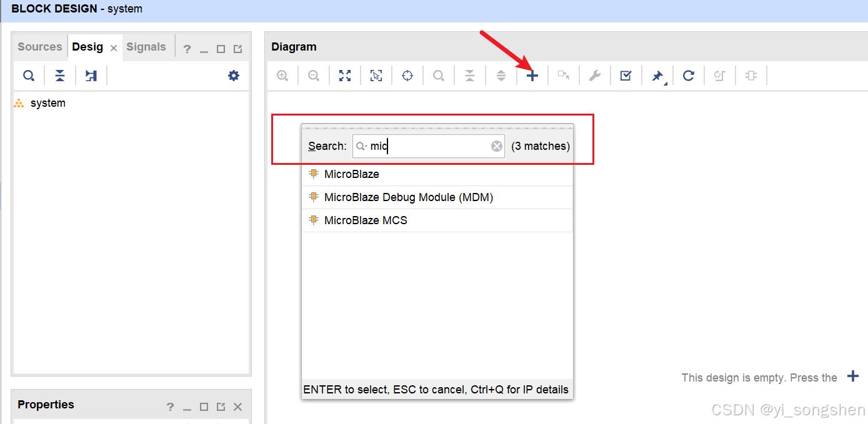Click the help question mark in Properties panel

pos(170,407)
